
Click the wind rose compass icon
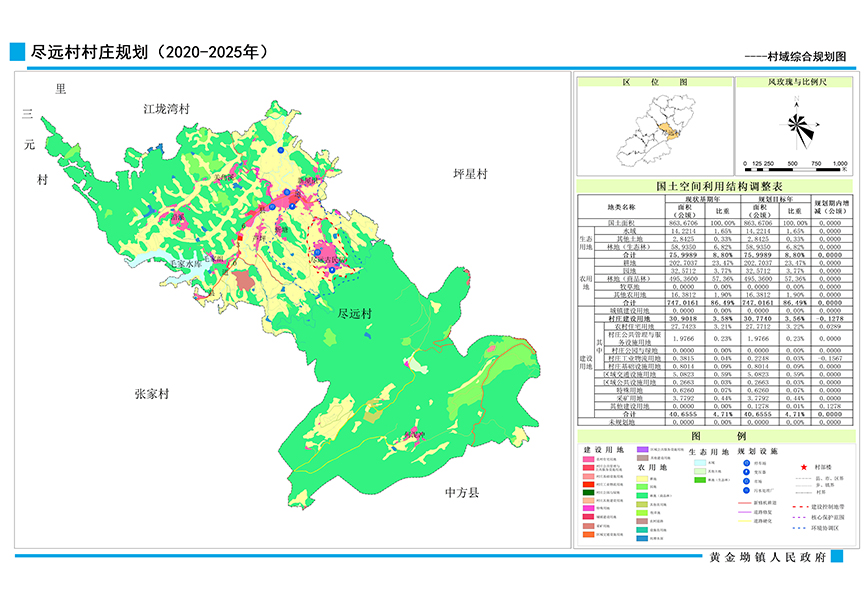[x=798, y=125]
